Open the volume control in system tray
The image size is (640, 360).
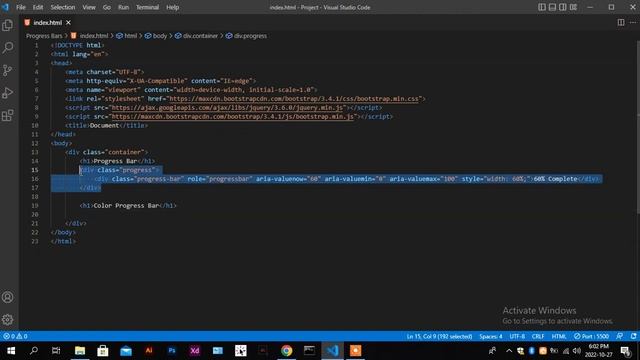[x=576, y=351]
